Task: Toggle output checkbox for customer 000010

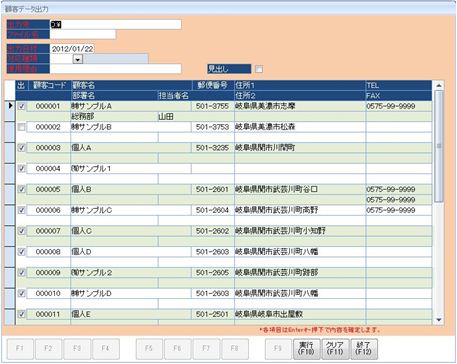Action: pyautogui.click(x=22, y=293)
